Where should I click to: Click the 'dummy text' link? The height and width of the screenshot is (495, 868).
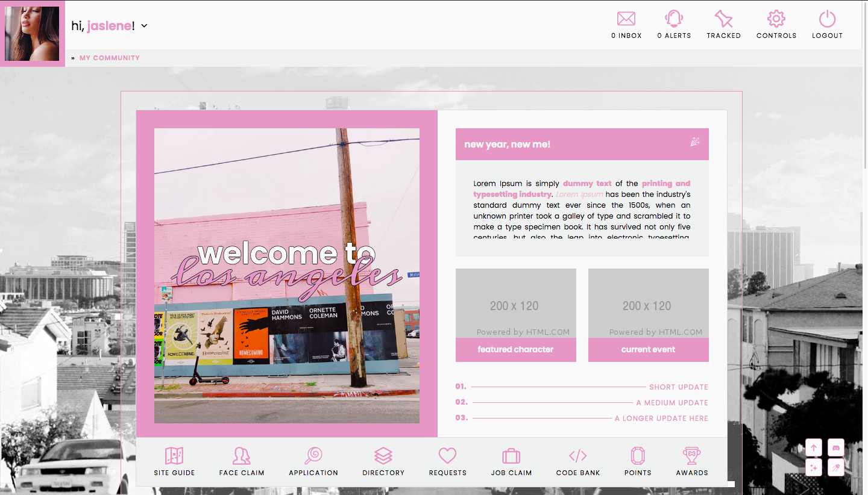tap(587, 184)
